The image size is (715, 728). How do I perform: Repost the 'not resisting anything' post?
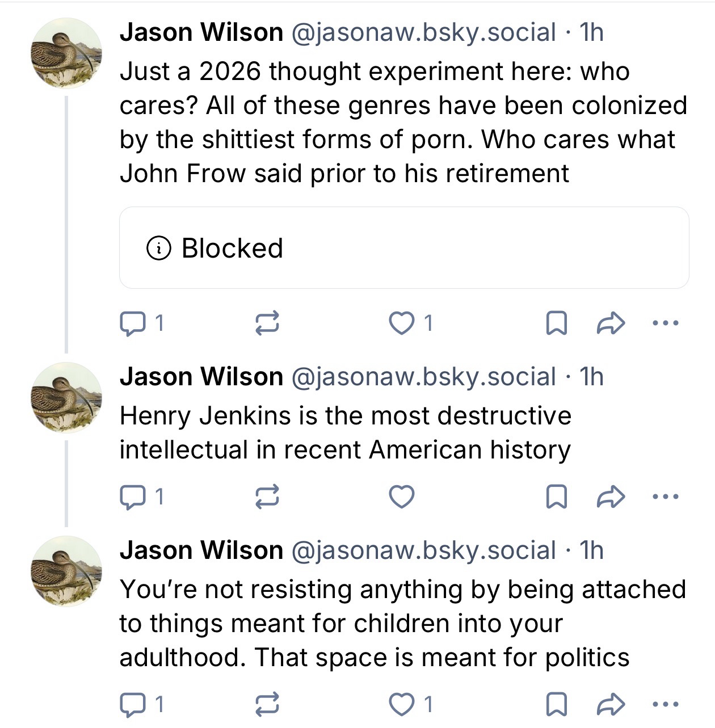(266, 705)
